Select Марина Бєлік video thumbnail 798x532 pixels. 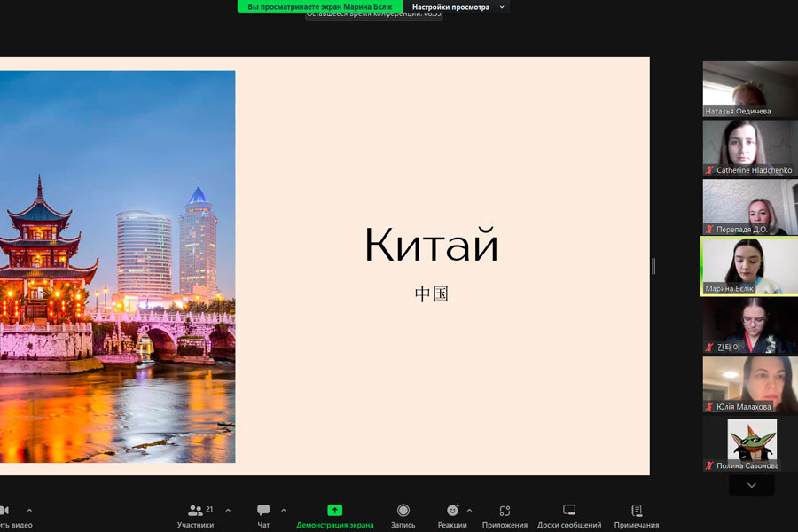(749, 266)
